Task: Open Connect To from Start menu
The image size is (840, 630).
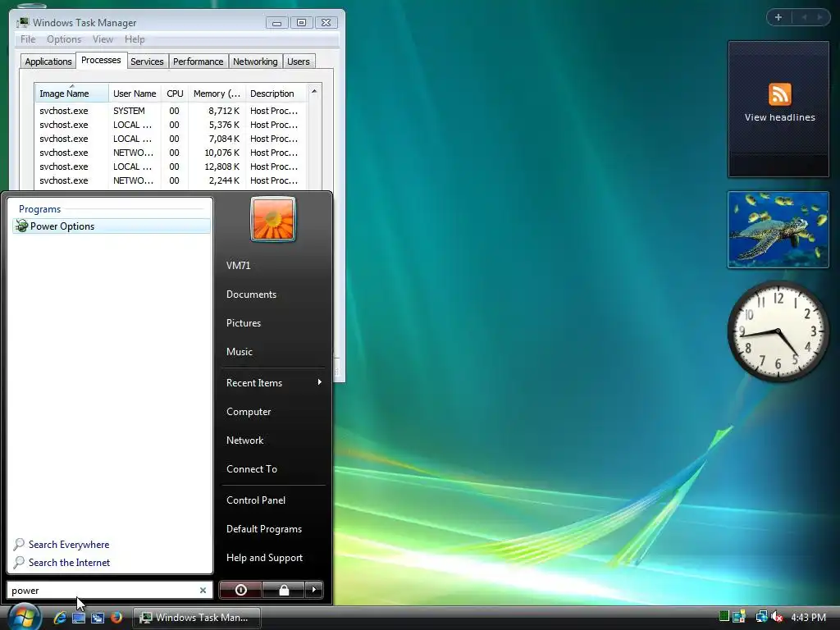Action: pyautogui.click(x=251, y=468)
